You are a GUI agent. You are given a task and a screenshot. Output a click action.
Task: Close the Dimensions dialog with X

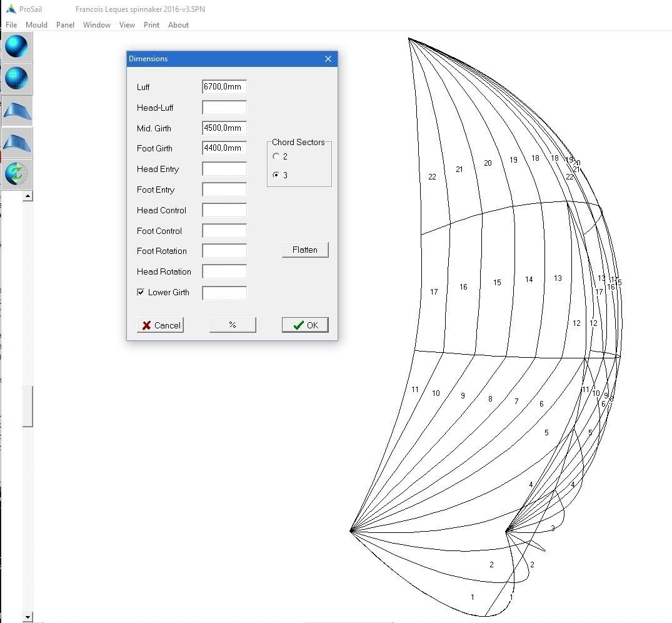[x=328, y=59]
